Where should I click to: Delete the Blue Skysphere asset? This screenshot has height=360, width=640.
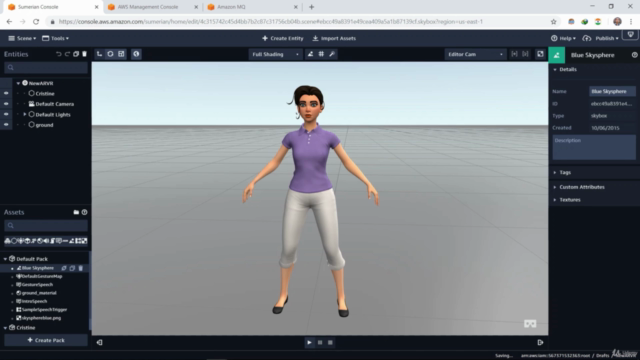[80, 268]
